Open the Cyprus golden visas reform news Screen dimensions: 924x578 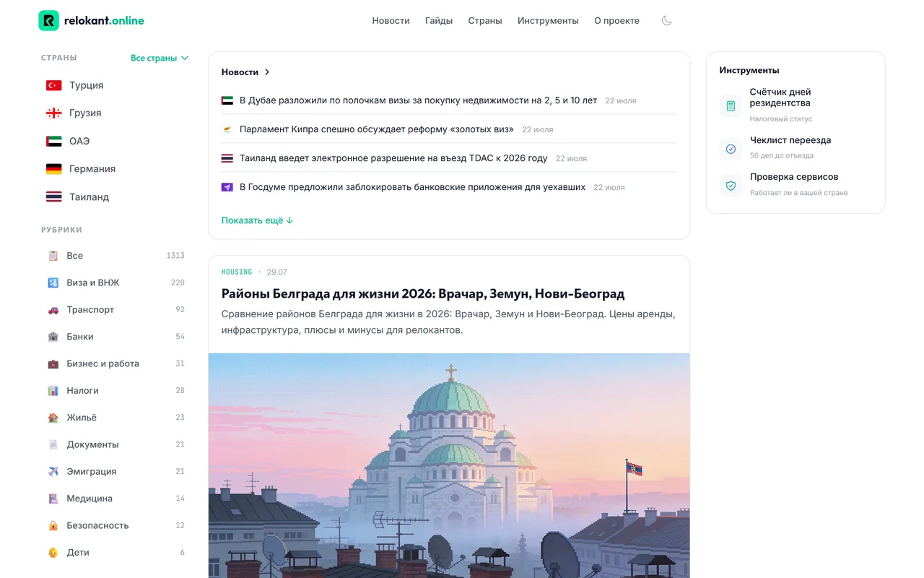pos(377,129)
